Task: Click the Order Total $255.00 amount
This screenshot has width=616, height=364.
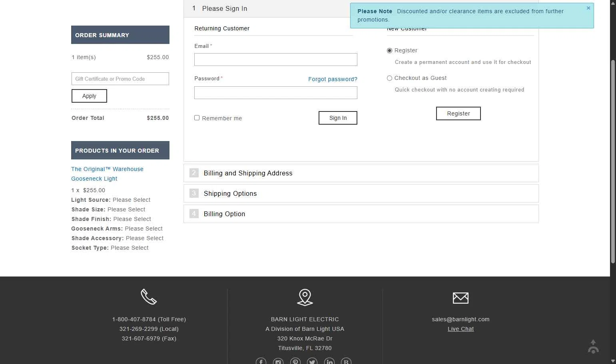Action: pyautogui.click(x=157, y=118)
